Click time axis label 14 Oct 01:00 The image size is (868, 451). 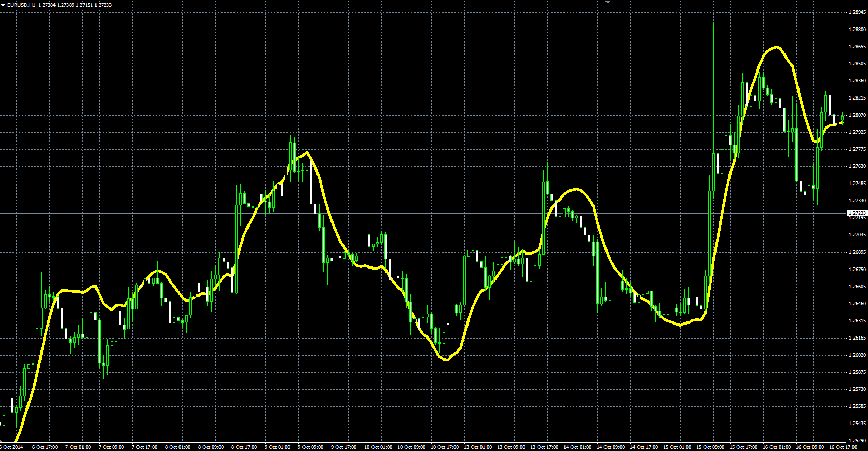pyautogui.click(x=577, y=447)
